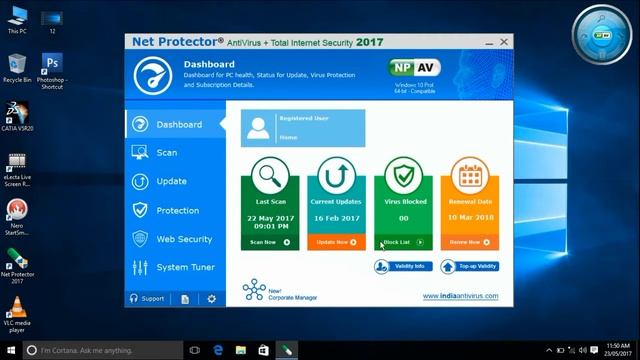Select the desktop item named 12
Image resolution: width=640 pixels, height=360 pixels.
52,22
